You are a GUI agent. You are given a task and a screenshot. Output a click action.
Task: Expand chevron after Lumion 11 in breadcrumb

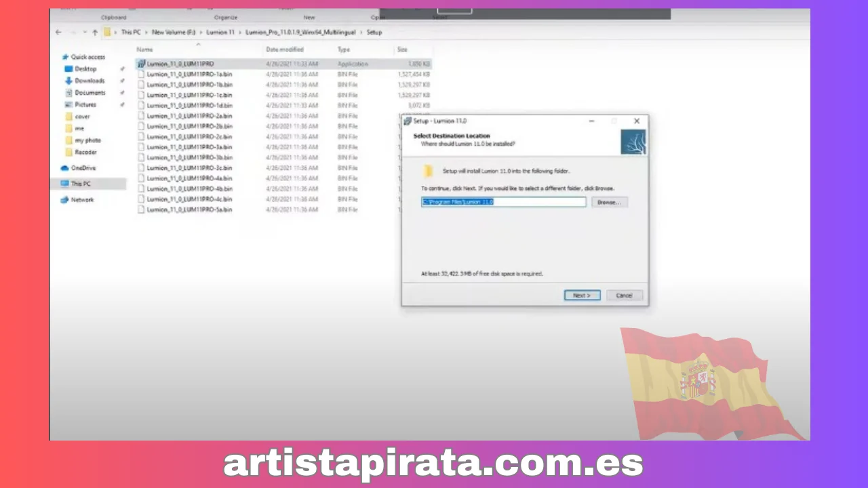point(240,32)
